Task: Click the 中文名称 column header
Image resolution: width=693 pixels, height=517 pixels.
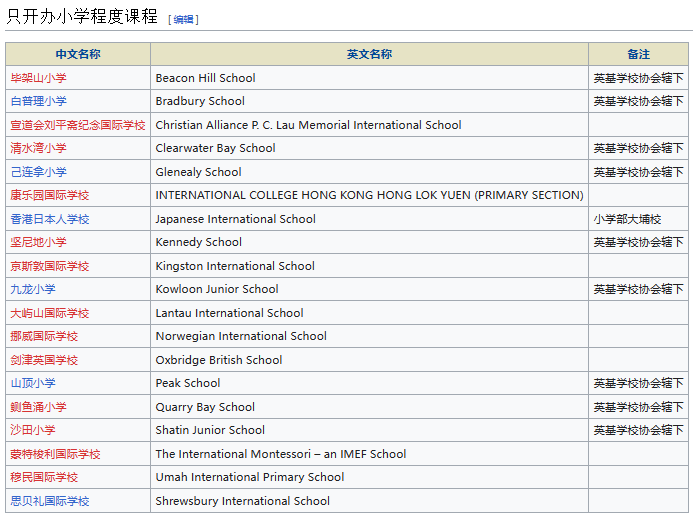Action: tap(78, 54)
